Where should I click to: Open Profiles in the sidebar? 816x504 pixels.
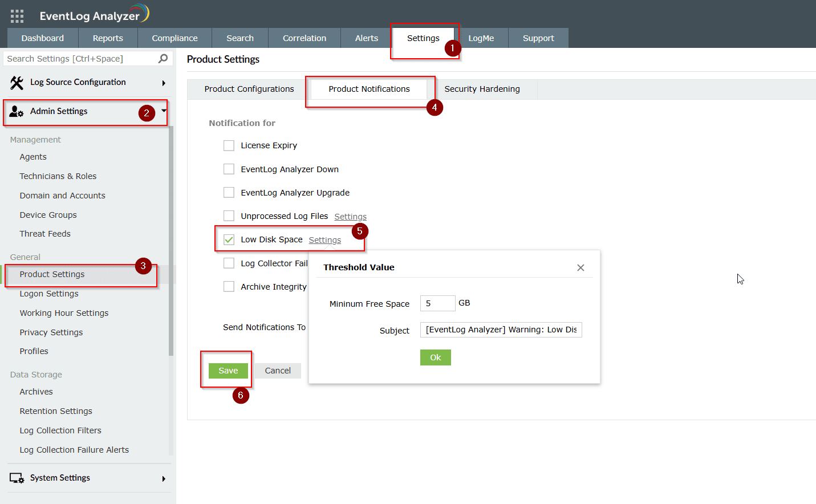[34, 351]
